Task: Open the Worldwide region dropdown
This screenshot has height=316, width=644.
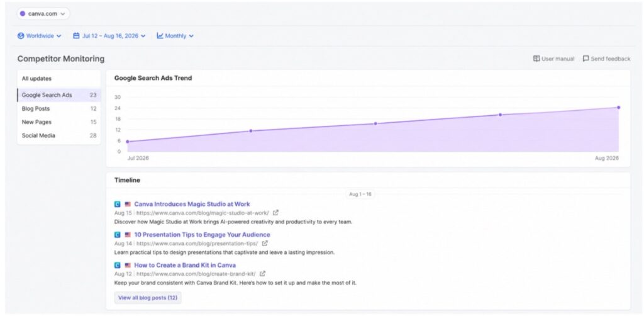Action: (x=40, y=36)
